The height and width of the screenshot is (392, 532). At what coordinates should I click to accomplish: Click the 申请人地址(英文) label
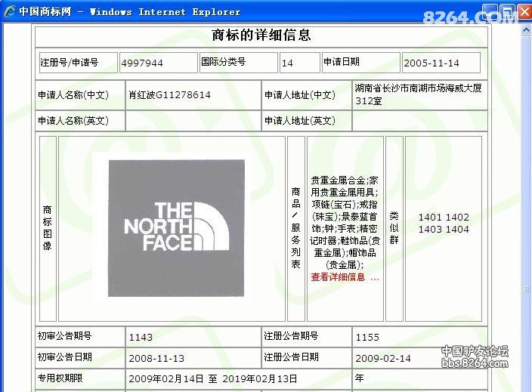300,121
